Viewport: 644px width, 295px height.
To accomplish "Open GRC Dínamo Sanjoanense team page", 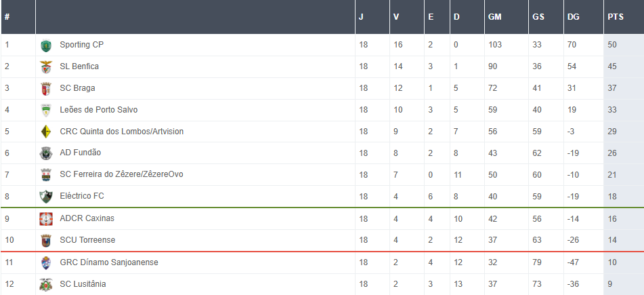I will click(109, 262).
